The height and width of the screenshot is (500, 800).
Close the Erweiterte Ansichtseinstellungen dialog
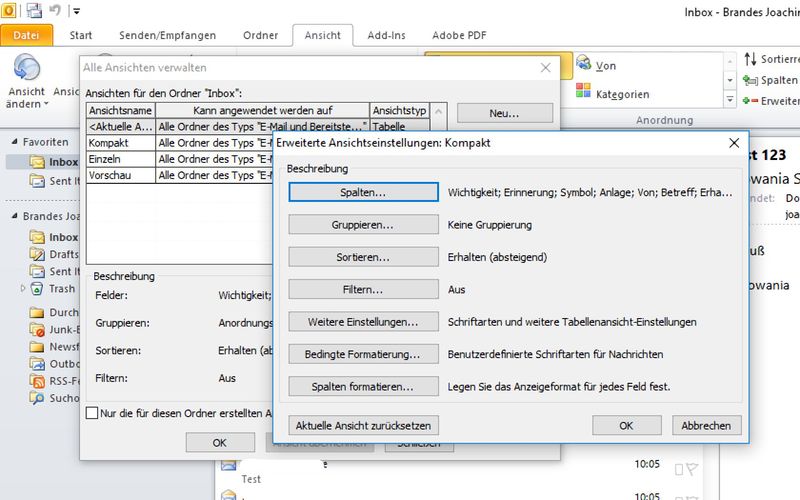point(734,143)
